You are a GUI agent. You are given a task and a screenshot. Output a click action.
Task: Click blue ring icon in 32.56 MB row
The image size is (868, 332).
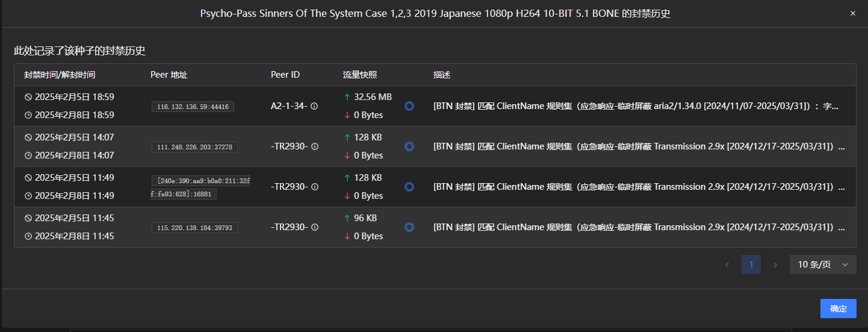pos(409,106)
